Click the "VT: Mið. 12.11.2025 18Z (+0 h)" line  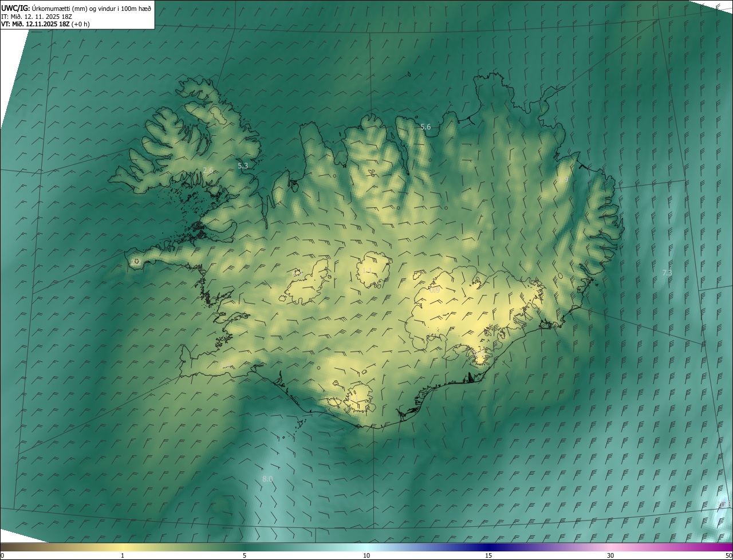click(x=45, y=24)
